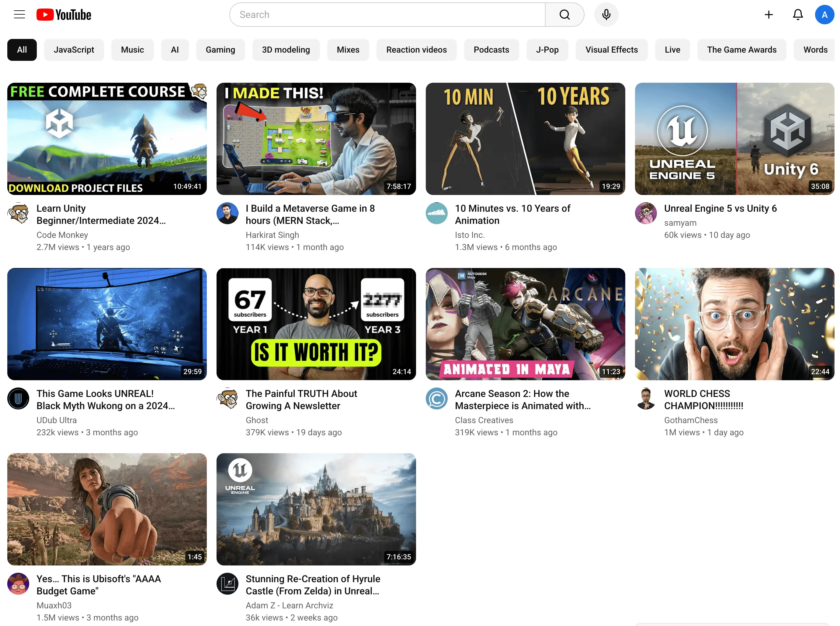The height and width of the screenshot is (626, 840).
Task: Start voice search with microphone
Action: (x=606, y=15)
